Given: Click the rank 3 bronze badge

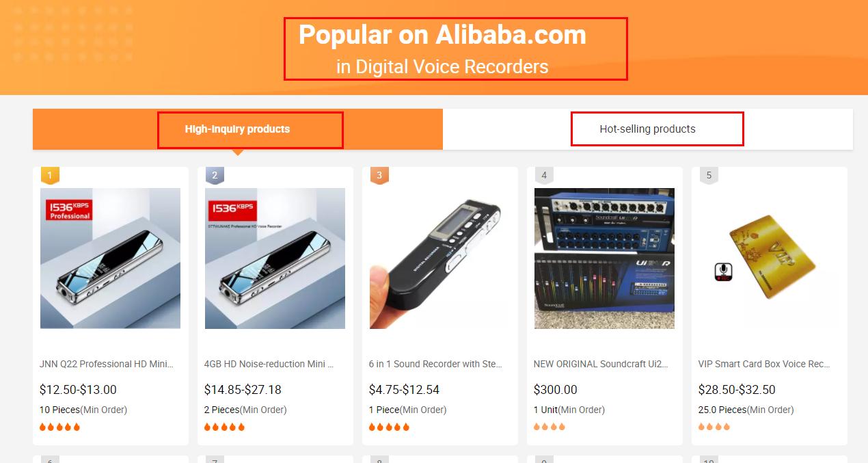Looking at the screenshot, I should click(379, 176).
